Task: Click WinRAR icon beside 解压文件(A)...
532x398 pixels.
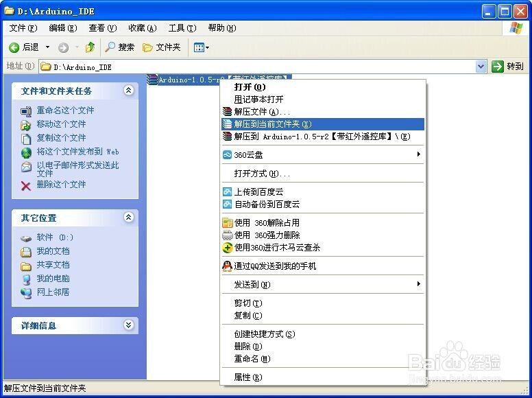Action: (x=227, y=112)
